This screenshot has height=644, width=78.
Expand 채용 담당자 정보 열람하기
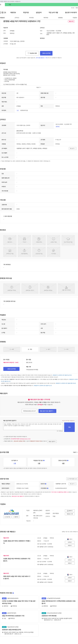[x=47, y=411]
